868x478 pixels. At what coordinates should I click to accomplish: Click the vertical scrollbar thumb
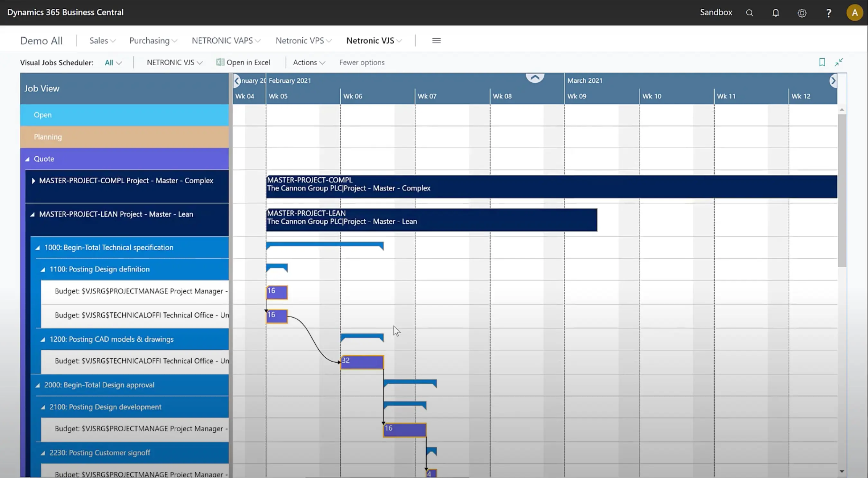click(842, 190)
